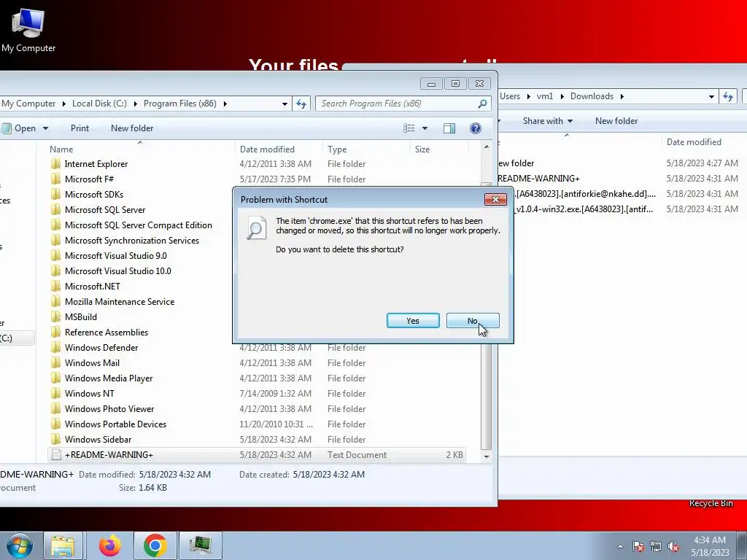Select the Microsoft SDKs folder
Screen dimensions: 747x560
(94, 194)
